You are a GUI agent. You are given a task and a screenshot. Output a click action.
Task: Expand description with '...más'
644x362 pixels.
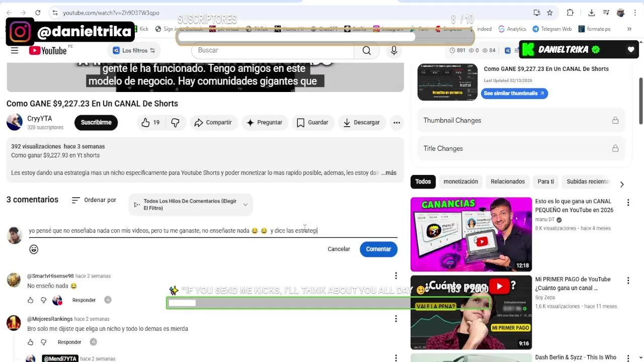click(388, 172)
